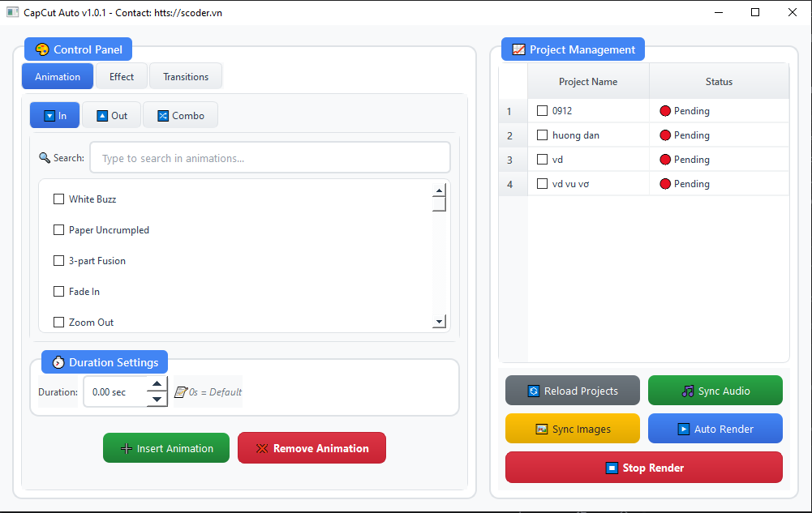
Task: Click the Insert Animation button
Action: coord(166,448)
